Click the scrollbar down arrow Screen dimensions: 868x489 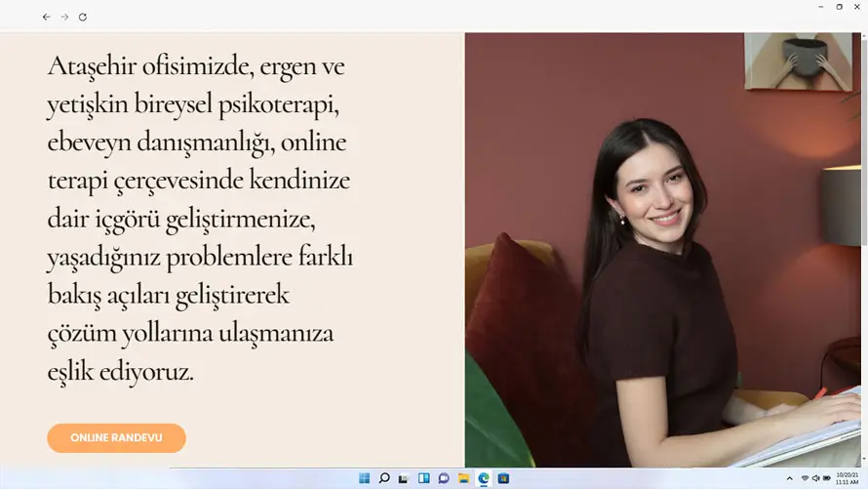point(865,459)
